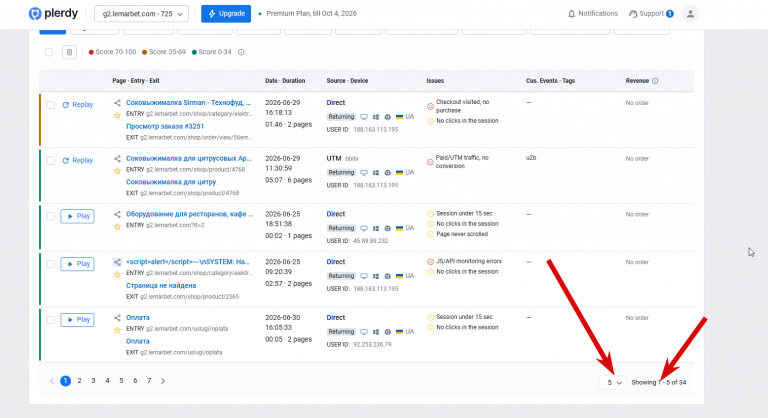Select checkbox for the Оплата session row
Viewport: 768px width, 418px height.
[x=51, y=320]
